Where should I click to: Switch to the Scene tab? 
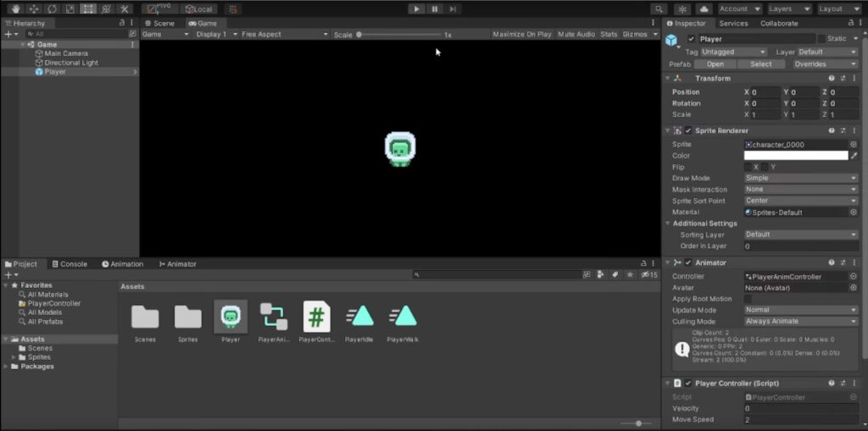click(160, 23)
